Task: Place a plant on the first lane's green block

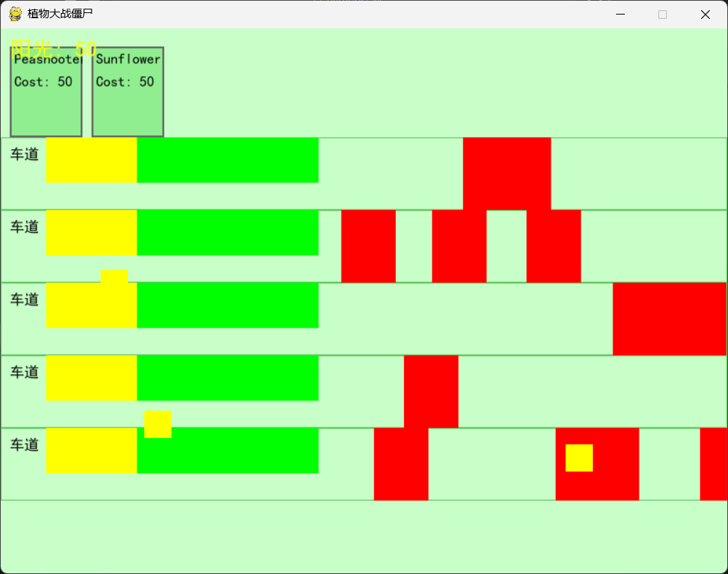Action: click(228, 161)
